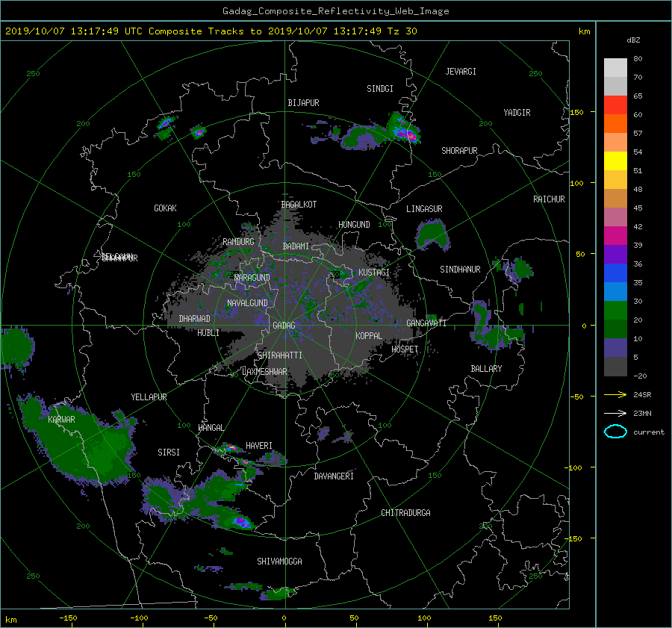Click the large green rain area over Karwar
672x628 pixels.
79,441
